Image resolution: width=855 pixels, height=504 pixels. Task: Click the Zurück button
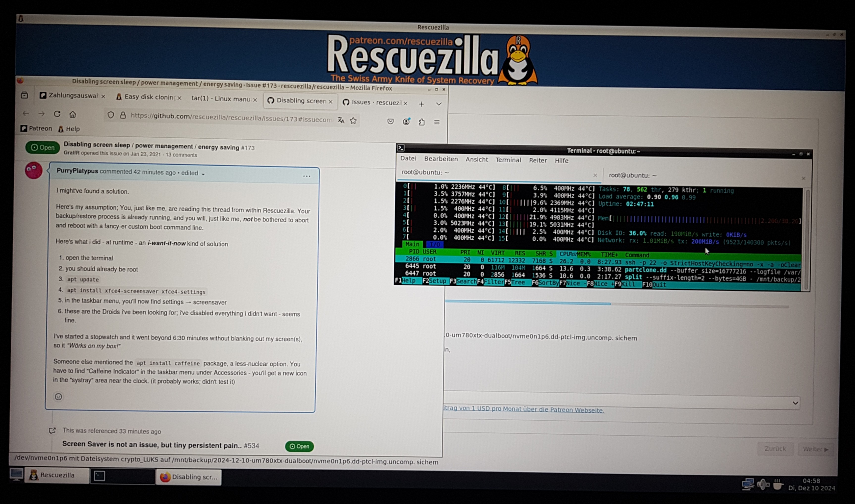[x=775, y=449]
